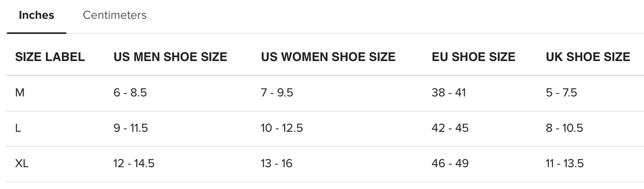Click the 7 - 9.5 women's size cell

277,93
